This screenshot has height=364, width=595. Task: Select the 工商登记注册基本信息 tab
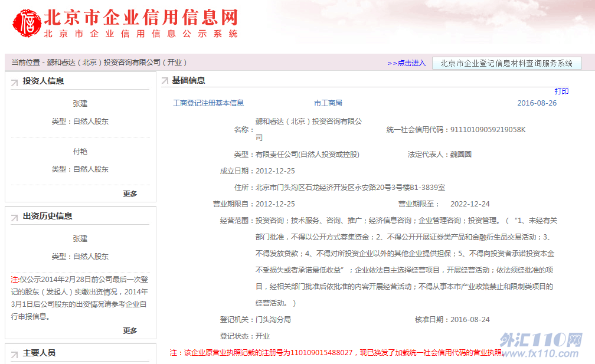208,103
